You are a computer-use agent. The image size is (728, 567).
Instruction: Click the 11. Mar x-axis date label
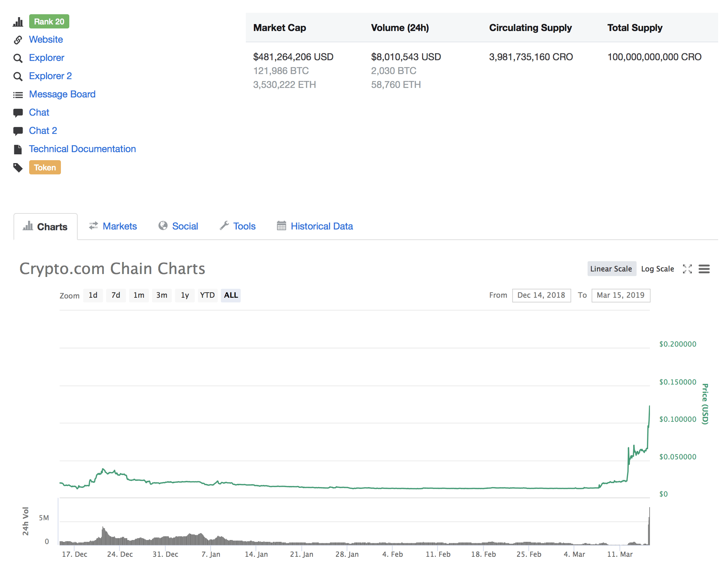coord(620,554)
